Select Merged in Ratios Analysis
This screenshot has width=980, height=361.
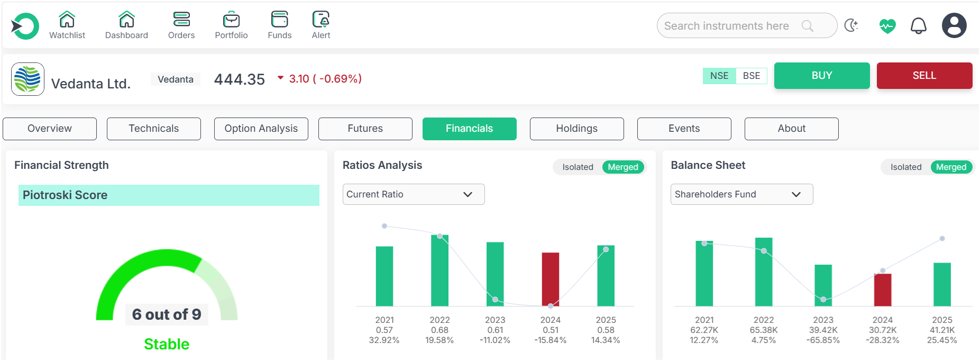pyautogui.click(x=623, y=167)
